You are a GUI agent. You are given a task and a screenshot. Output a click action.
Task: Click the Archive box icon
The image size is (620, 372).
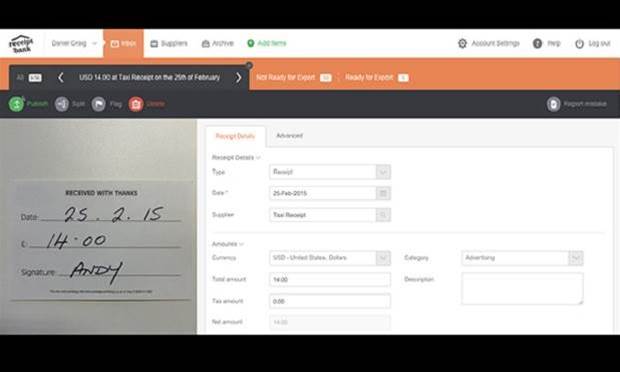206,43
